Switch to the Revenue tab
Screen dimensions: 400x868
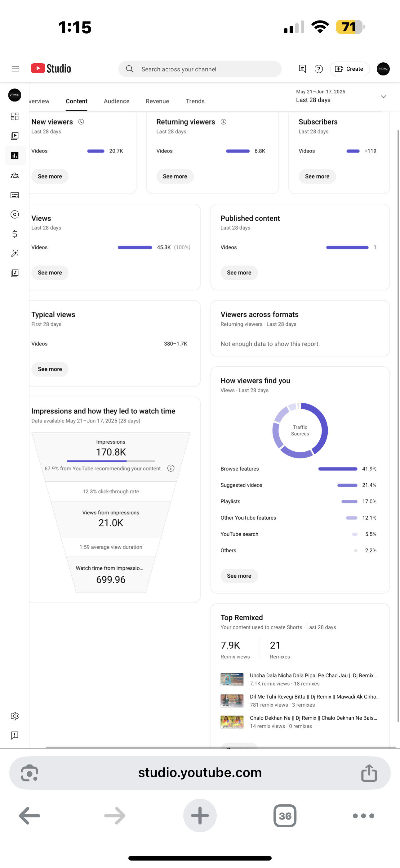pyautogui.click(x=157, y=101)
